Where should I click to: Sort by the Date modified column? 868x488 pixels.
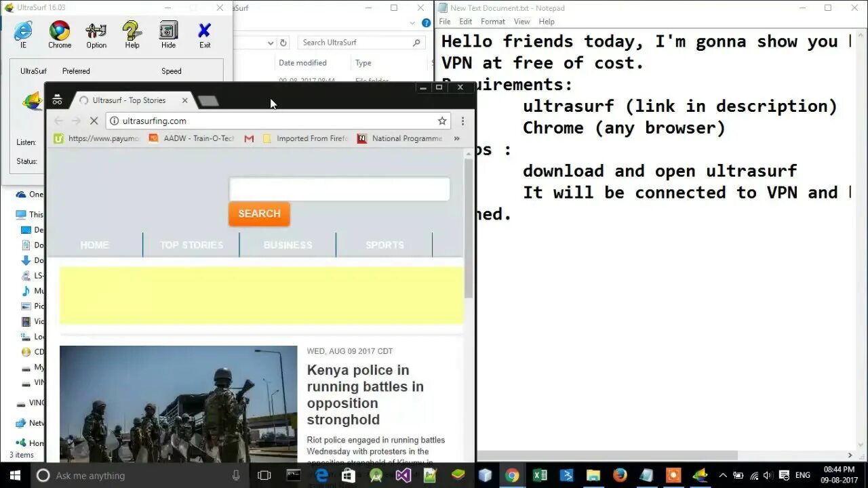pos(302,63)
